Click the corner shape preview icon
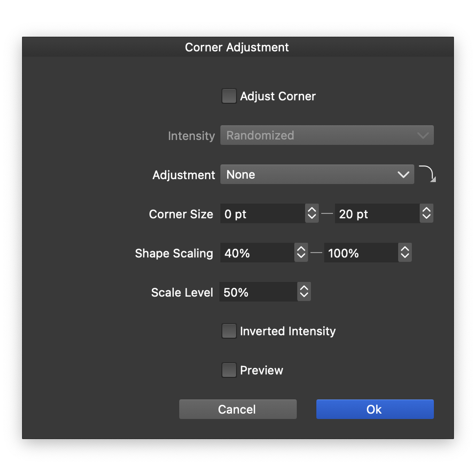The width and height of the screenshot is (476, 465). pos(427,174)
